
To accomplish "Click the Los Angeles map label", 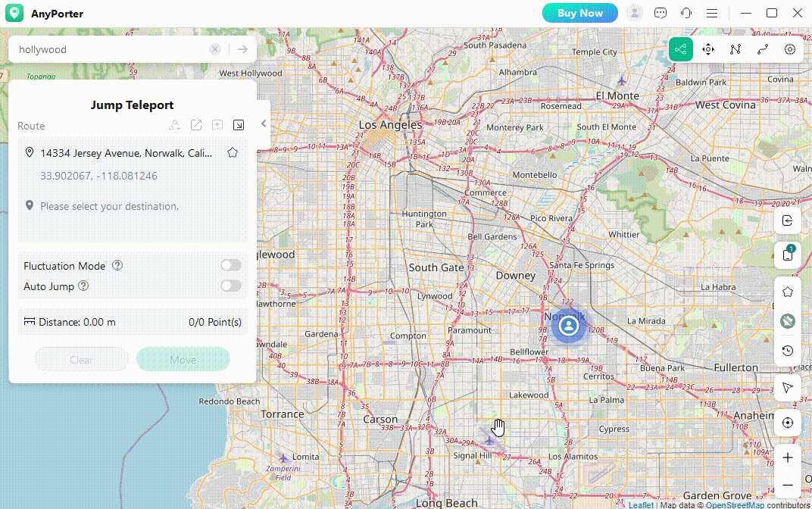I will (390, 125).
